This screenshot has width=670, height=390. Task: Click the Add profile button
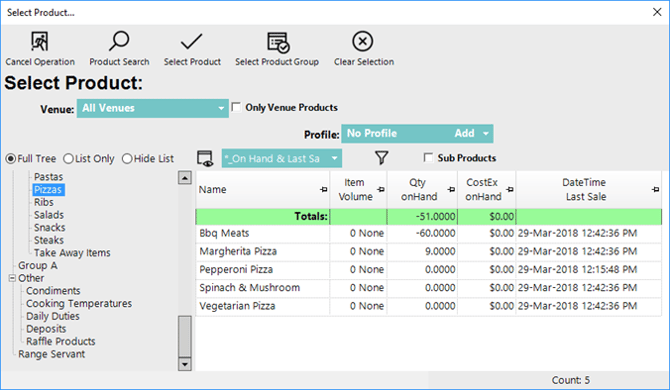464,134
